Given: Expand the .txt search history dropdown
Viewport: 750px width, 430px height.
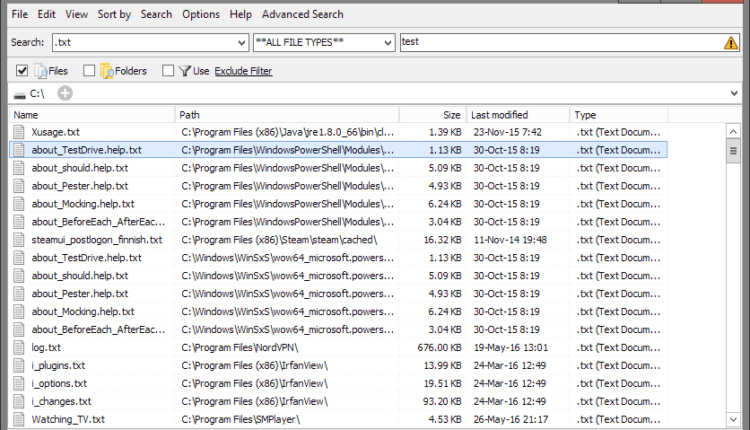Looking at the screenshot, I should tap(242, 43).
